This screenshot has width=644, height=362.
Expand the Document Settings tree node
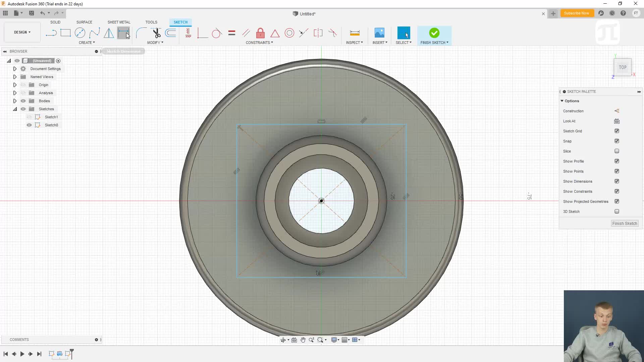[x=15, y=69]
